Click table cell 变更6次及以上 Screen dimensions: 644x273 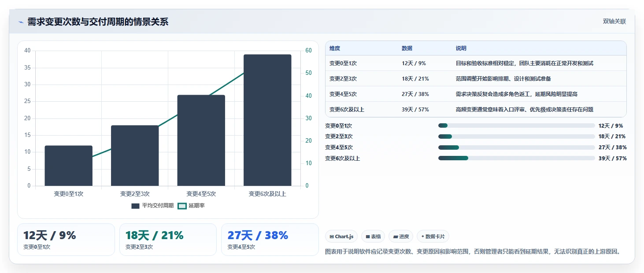(347, 110)
